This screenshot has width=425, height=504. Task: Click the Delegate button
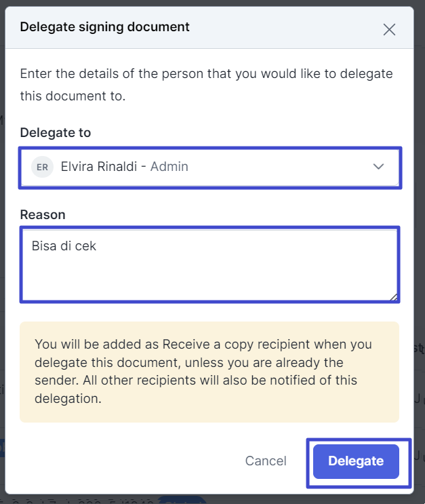coord(356,461)
